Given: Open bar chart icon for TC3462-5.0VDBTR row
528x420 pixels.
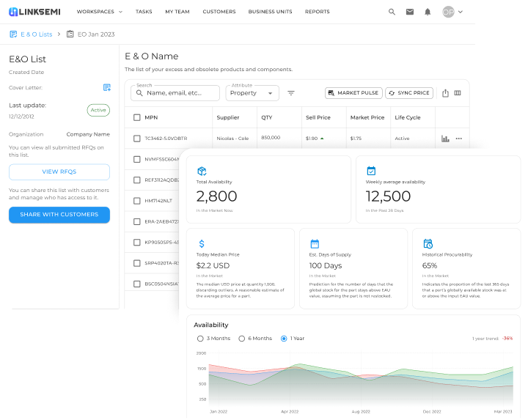Looking at the screenshot, I should tap(445, 139).
